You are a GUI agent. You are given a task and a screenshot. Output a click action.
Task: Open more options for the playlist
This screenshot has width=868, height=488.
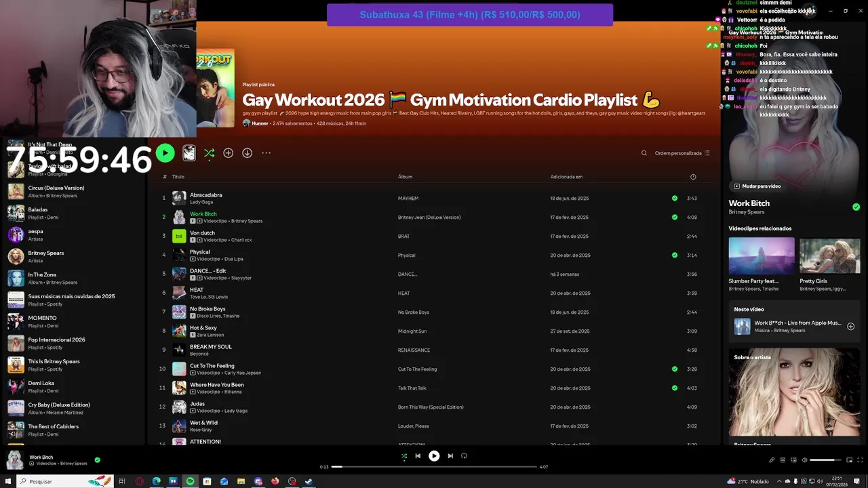[x=267, y=153]
